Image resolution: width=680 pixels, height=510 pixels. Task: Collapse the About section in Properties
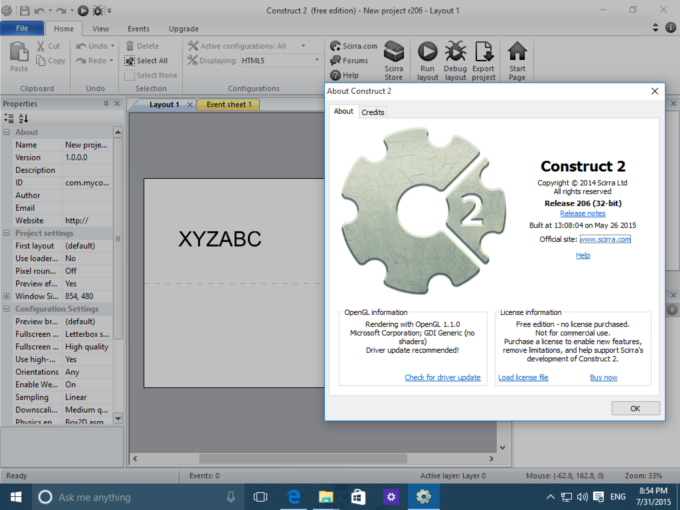(x=7, y=132)
